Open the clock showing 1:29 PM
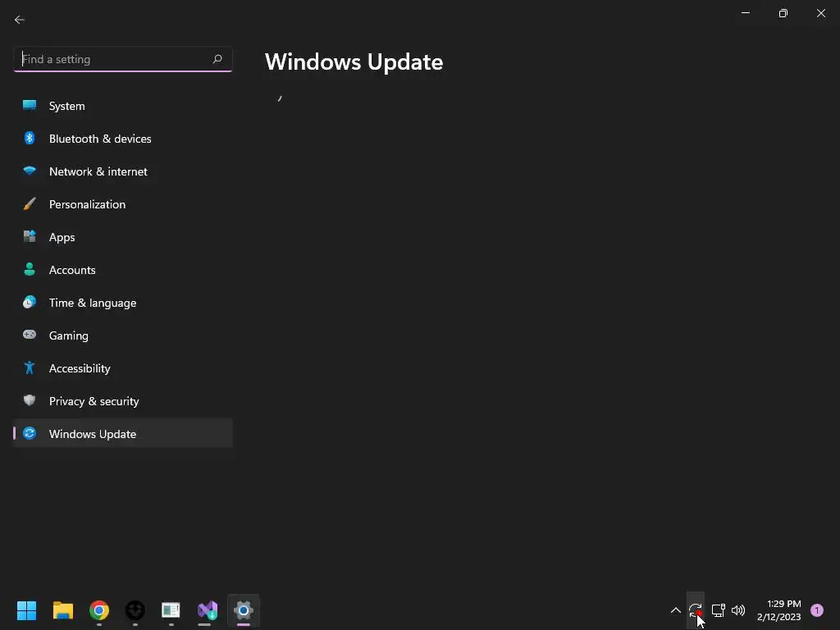This screenshot has width=840, height=630. pos(779,610)
